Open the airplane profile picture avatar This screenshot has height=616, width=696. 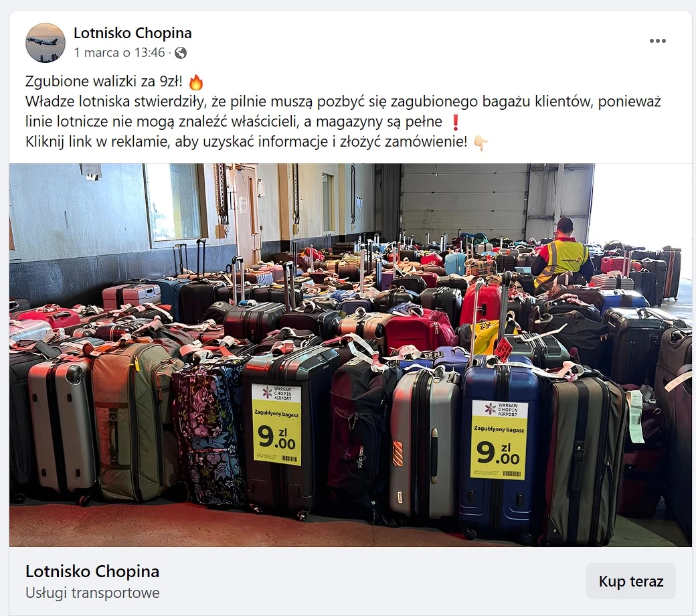click(46, 43)
